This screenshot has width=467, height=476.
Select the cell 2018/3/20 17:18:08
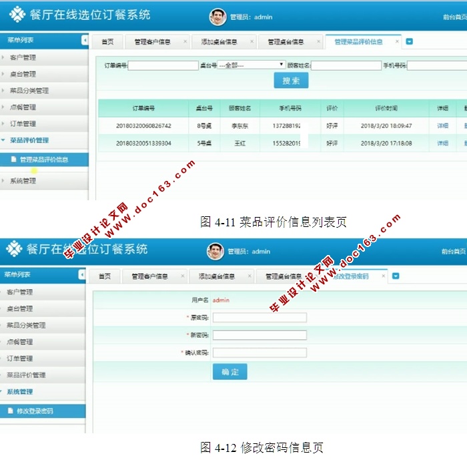click(386, 144)
